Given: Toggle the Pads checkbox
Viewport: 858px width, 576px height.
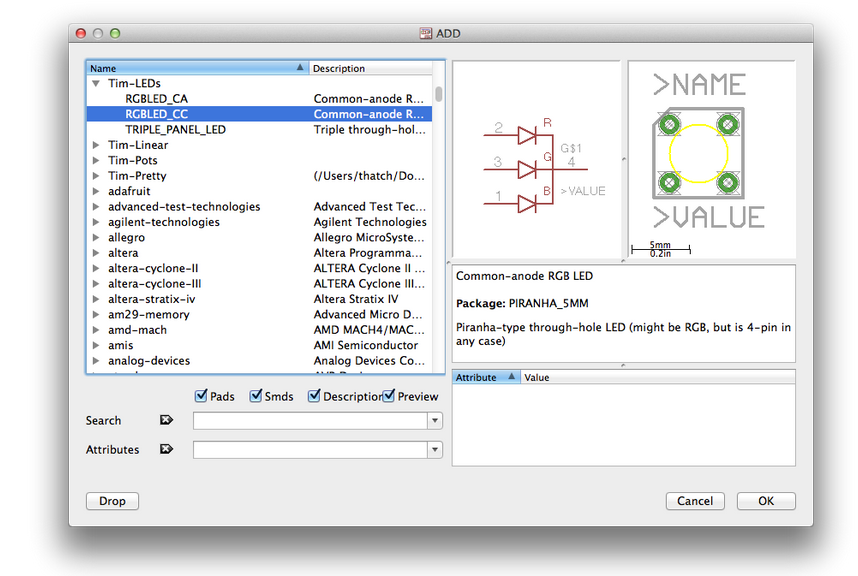Looking at the screenshot, I should (201, 396).
